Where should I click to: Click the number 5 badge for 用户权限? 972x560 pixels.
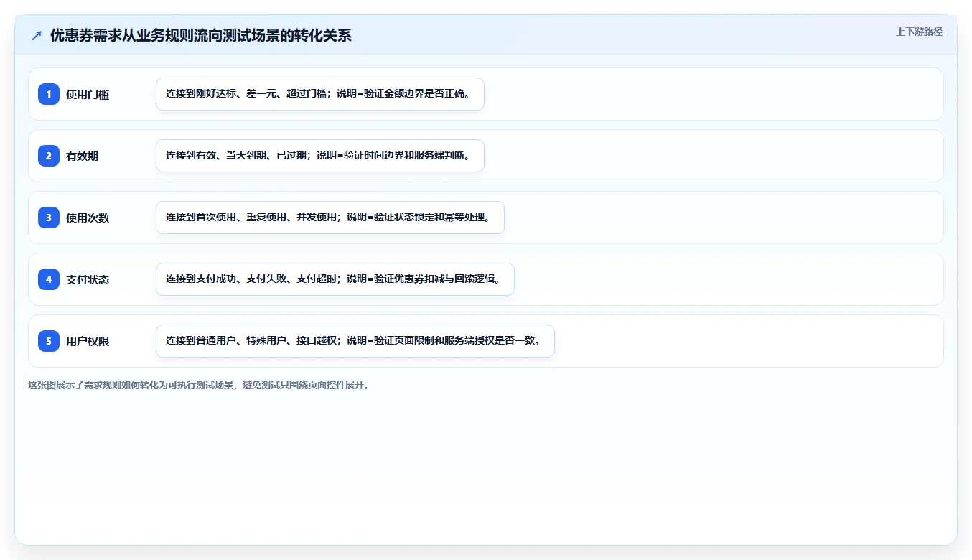(49, 341)
